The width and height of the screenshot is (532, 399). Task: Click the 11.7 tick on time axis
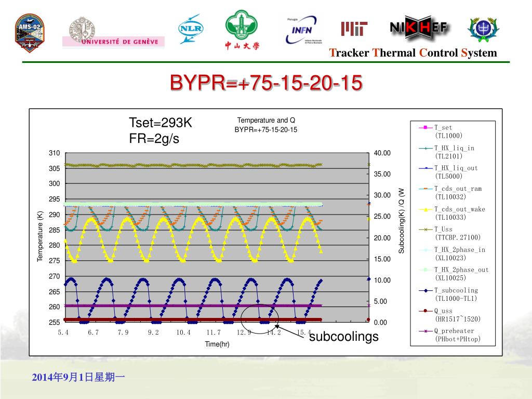click(x=214, y=332)
